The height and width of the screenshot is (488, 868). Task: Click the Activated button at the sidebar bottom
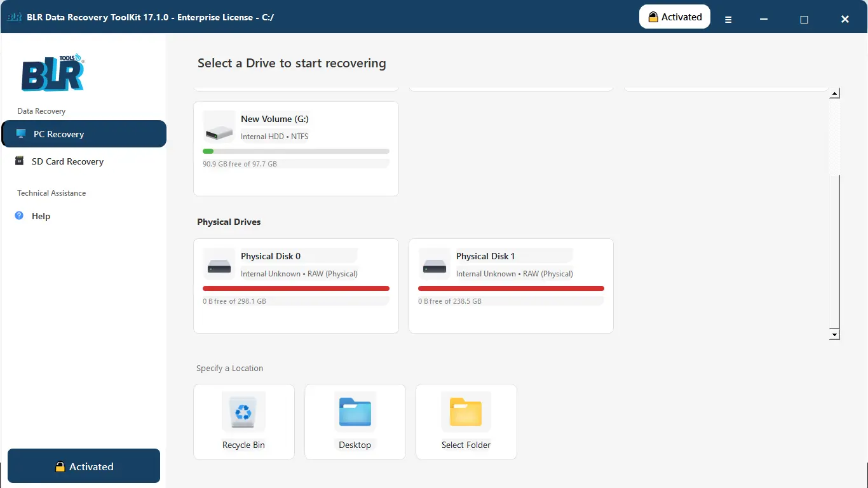(x=83, y=466)
